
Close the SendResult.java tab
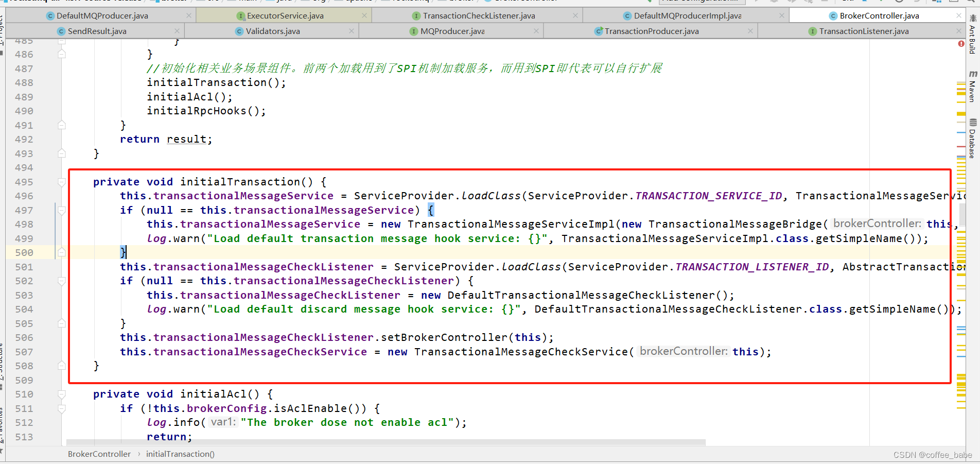point(177,31)
